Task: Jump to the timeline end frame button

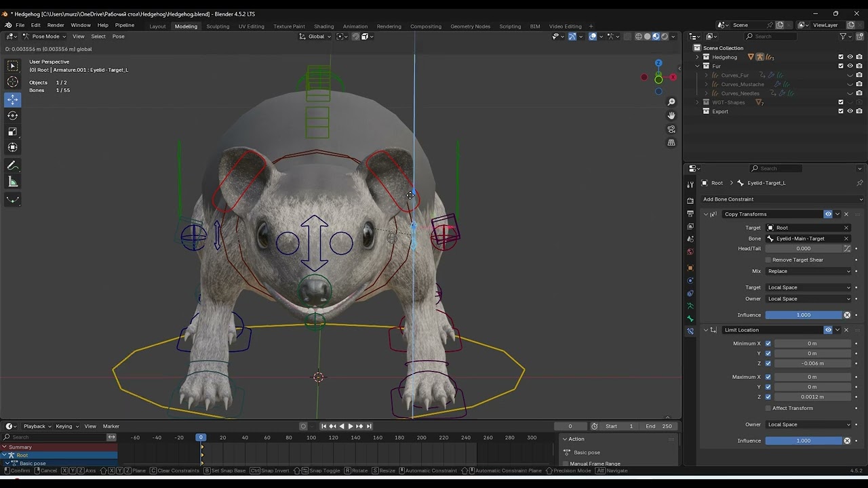Action: (x=369, y=426)
